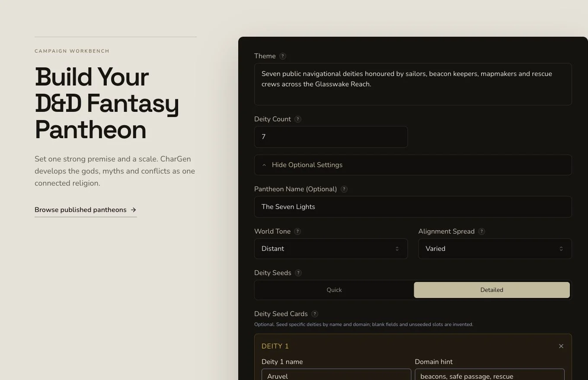The image size is (588, 380).
Task: Click the Deity 1 name field
Action: [336, 374]
